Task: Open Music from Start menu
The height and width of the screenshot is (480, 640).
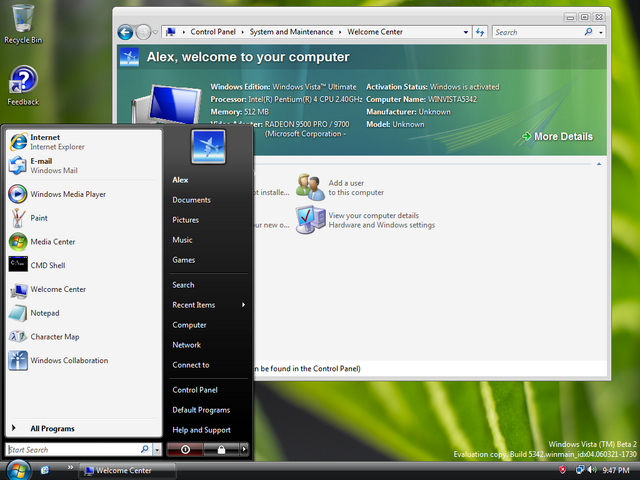Action: tap(182, 240)
